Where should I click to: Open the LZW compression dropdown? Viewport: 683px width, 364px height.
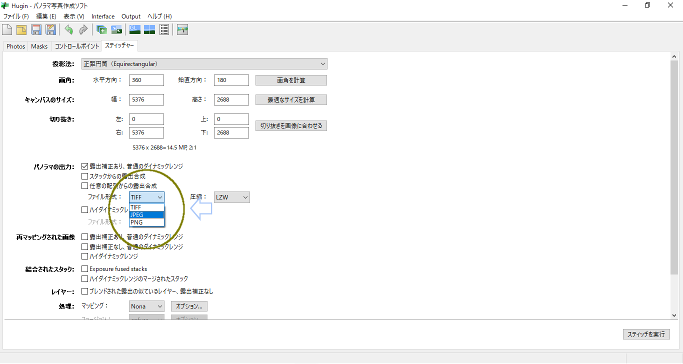tap(232, 197)
